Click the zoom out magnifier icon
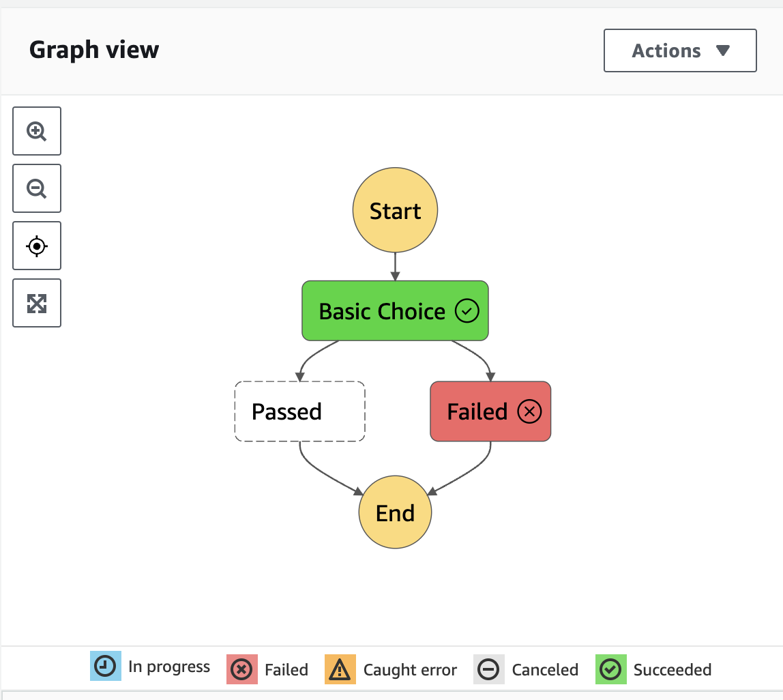Image resolution: width=783 pixels, height=700 pixels. click(x=37, y=188)
